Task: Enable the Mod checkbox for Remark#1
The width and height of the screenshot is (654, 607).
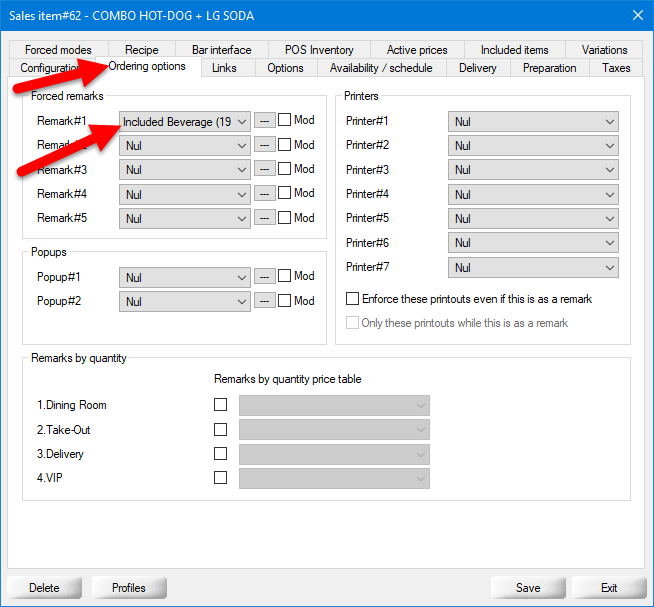Action: [285, 121]
